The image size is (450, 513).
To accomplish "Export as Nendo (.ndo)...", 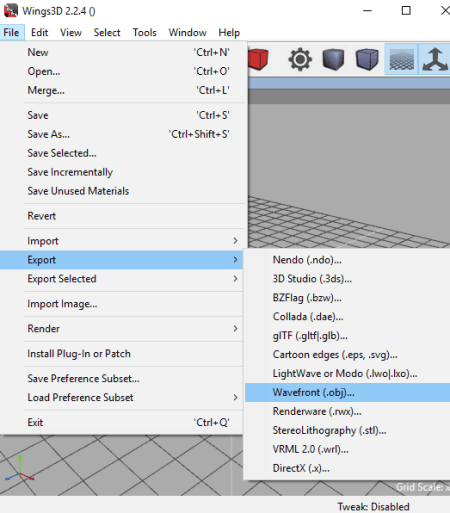I will click(347, 260).
